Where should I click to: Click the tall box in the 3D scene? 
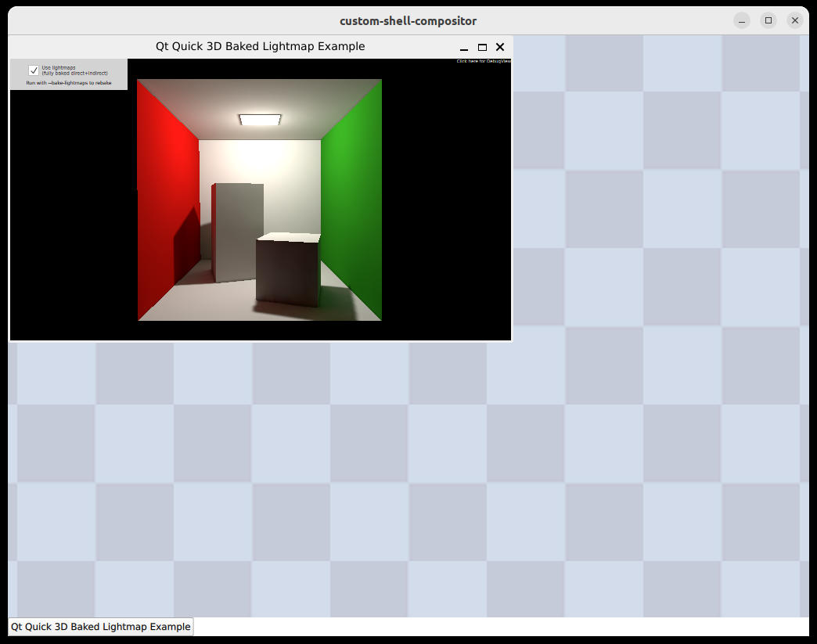point(237,235)
